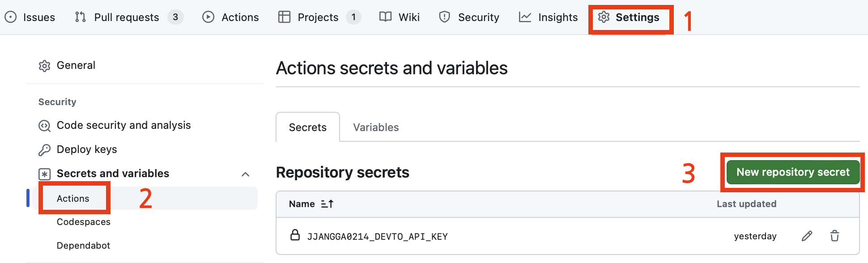Image resolution: width=868 pixels, height=263 pixels.
Task: Click the key icon for Deploy keys
Action: [x=44, y=150]
